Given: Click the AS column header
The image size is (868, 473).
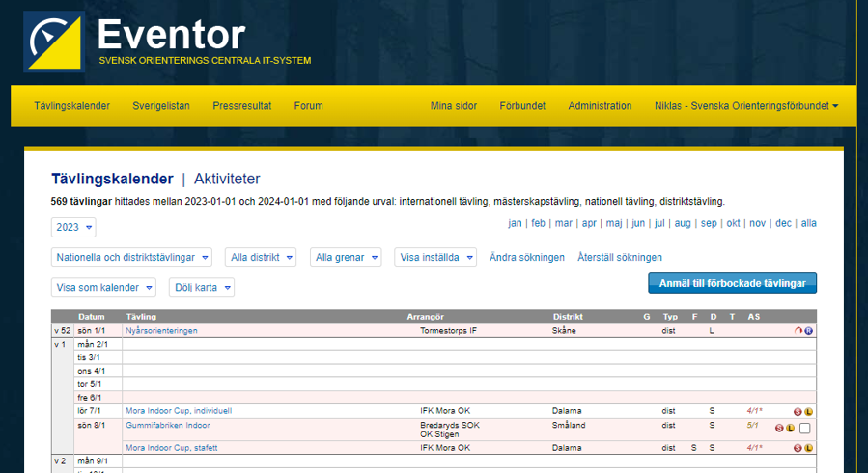Looking at the screenshot, I should pos(753,317).
